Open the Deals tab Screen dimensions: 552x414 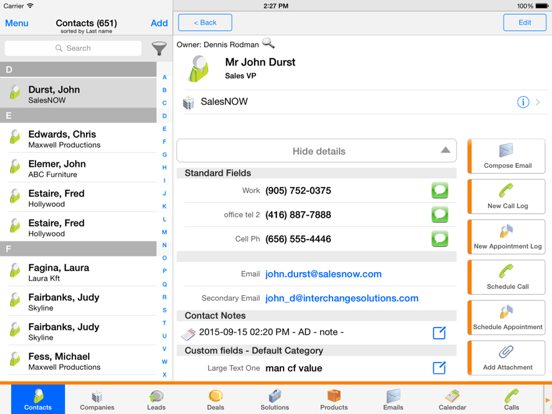[215, 400]
